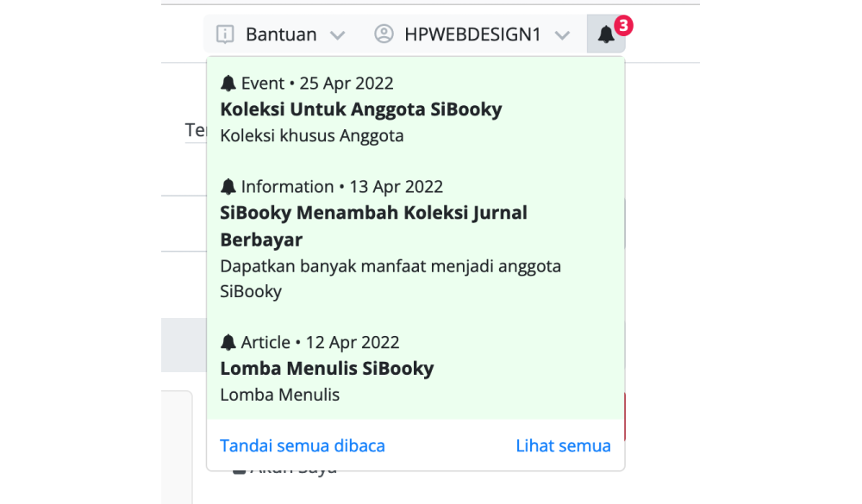The height and width of the screenshot is (504, 862).
Task: Click the Article 12 Apr 2022 date line
Action: point(320,343)
